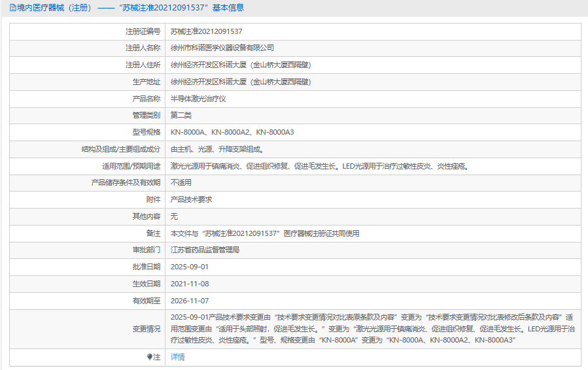Click the document icon before 境内医疗器械 title

[12, 8]
